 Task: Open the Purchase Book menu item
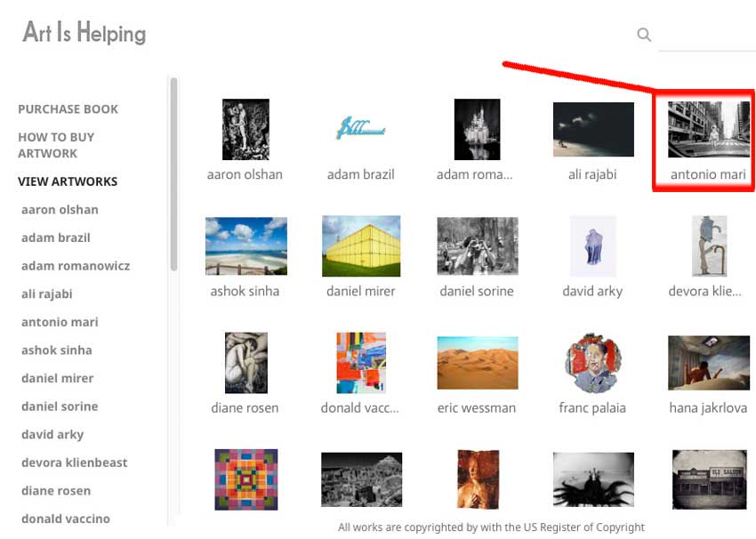(x=68, y=109)
